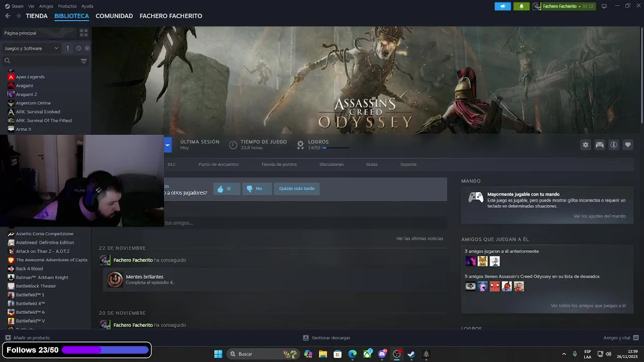
Task: Choose Quizás más tarde
Action: (x=297, y=189)
